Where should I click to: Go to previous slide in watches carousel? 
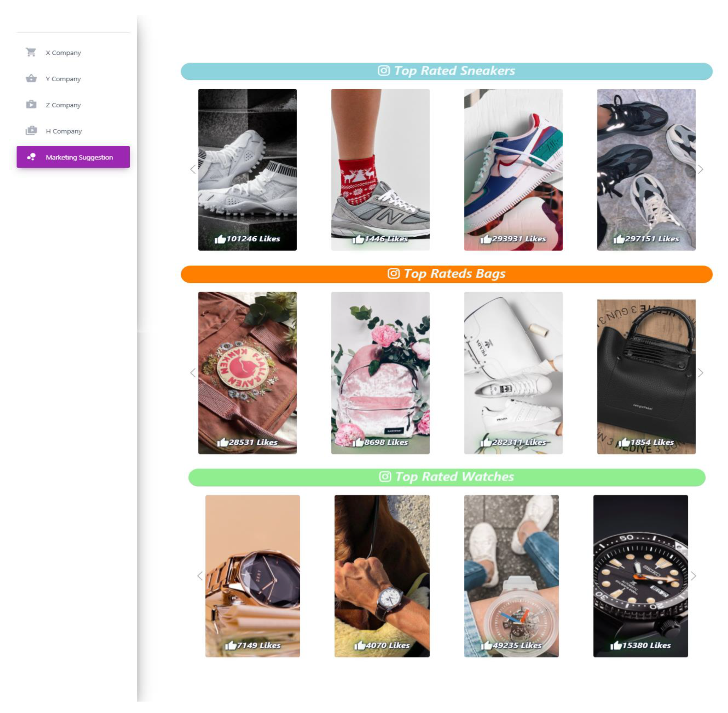pos(199,576)
